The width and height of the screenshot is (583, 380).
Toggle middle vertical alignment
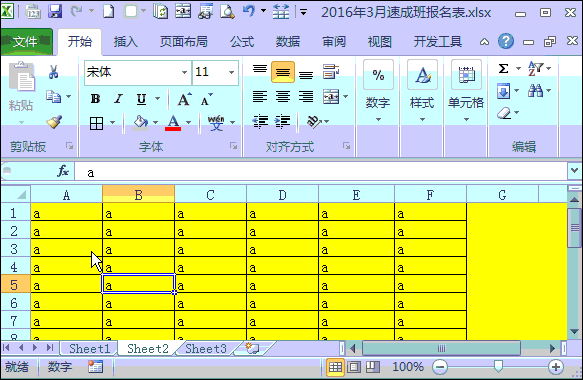click(x=283, y=72)
